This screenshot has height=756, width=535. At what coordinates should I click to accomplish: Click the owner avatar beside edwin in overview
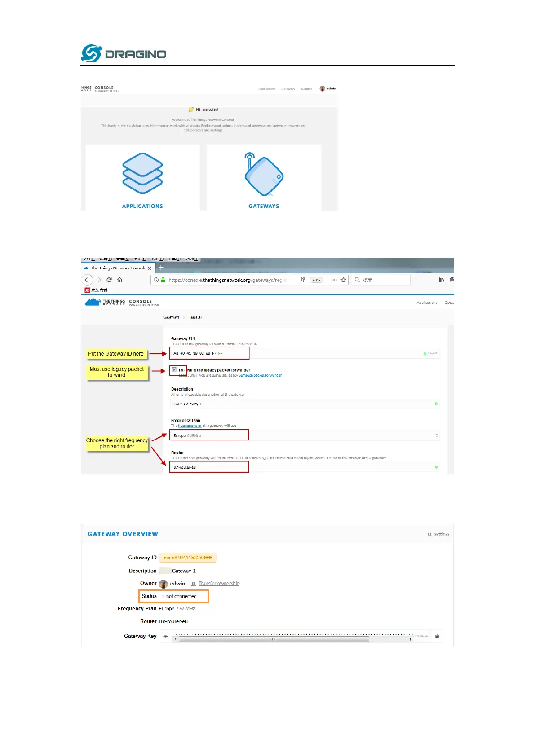click(x=164, y=584)
